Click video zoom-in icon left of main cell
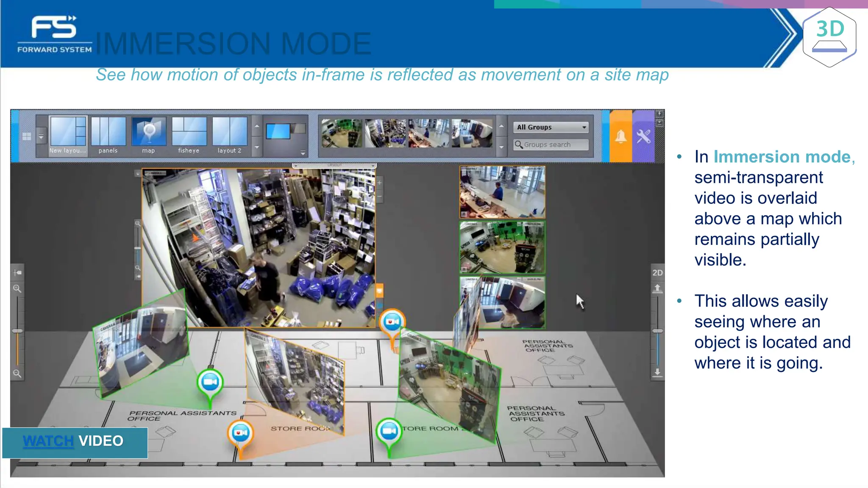This screenshot has width=868, height=488. point(137,223)
